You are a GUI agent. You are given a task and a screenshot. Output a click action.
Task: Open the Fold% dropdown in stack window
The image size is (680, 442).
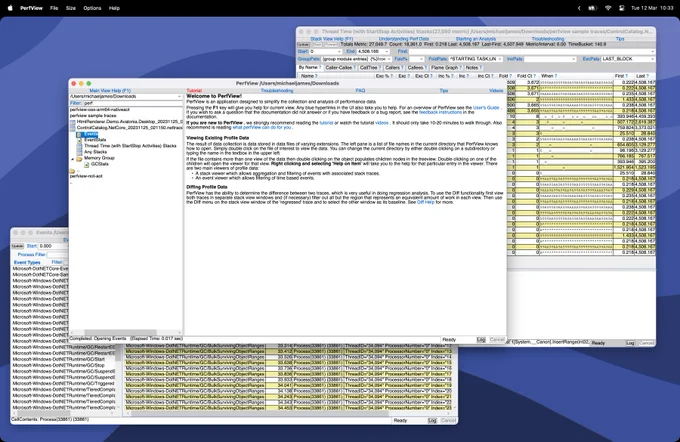click(x=422, y=59)
